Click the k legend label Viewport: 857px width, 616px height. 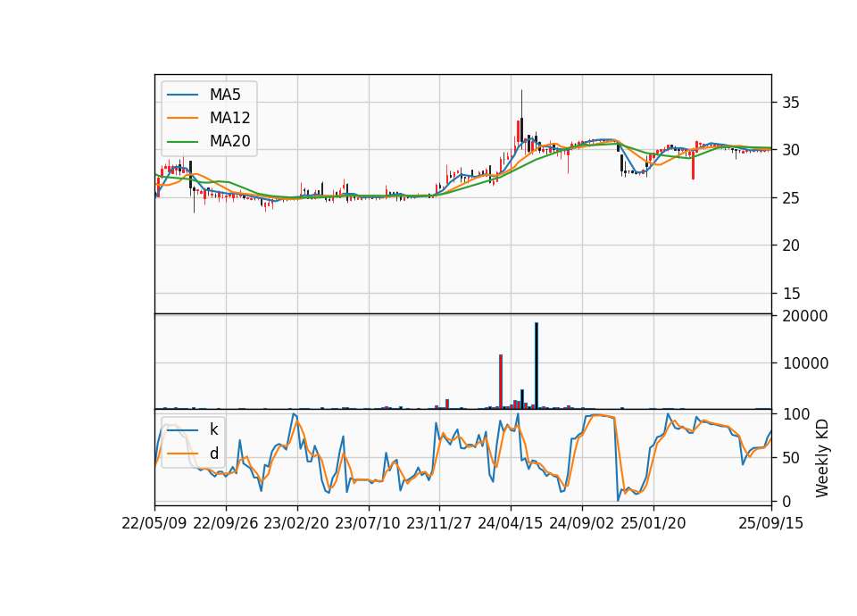213,429
